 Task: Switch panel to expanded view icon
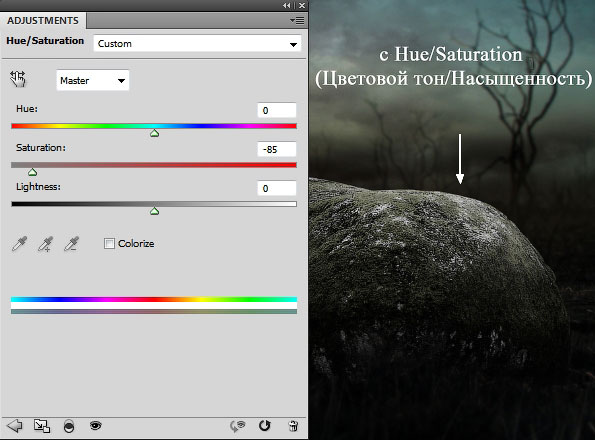[42, 426]
